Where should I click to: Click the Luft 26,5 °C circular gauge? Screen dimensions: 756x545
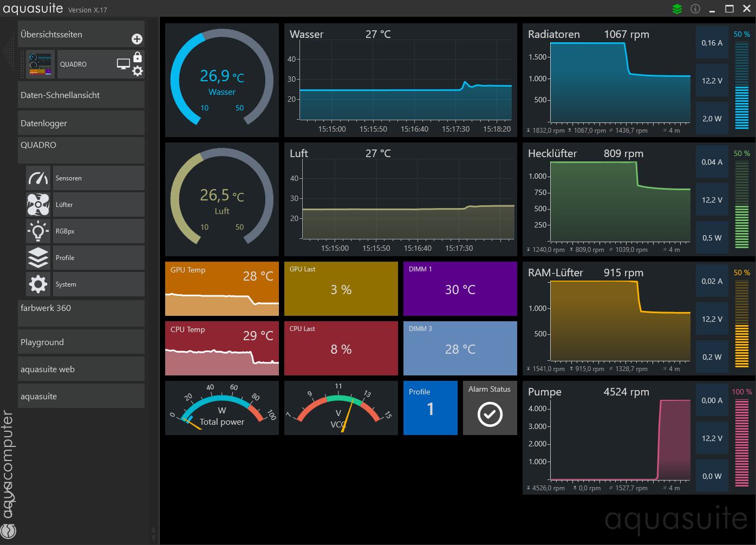222,199
